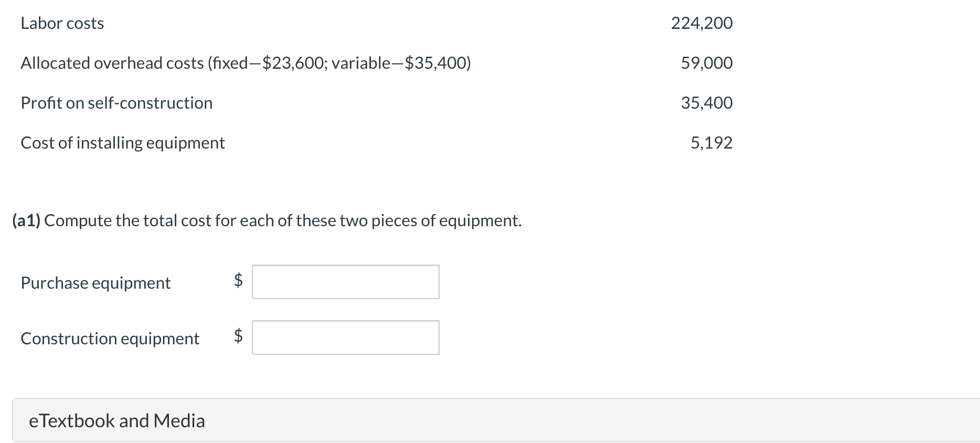Click the Cost of installing equipment label

(123, 143)
